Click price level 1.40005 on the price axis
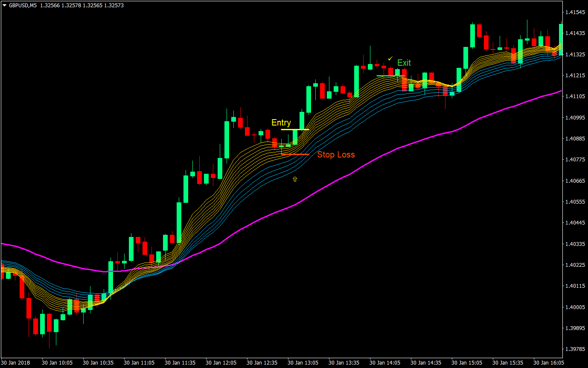Image resolution: width=588 pixels, height=368 pixels. point(575,307)
